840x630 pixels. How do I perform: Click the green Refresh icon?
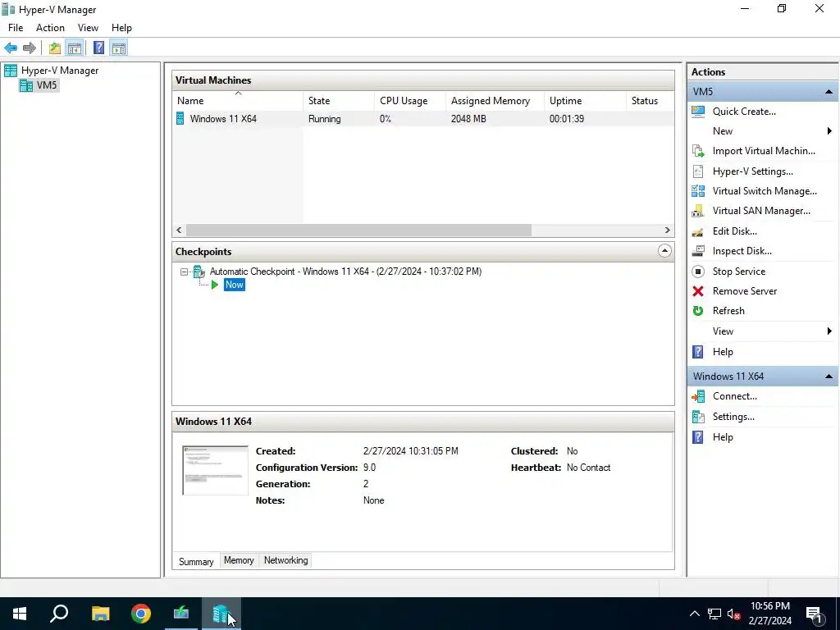click(x=698, y=311)
